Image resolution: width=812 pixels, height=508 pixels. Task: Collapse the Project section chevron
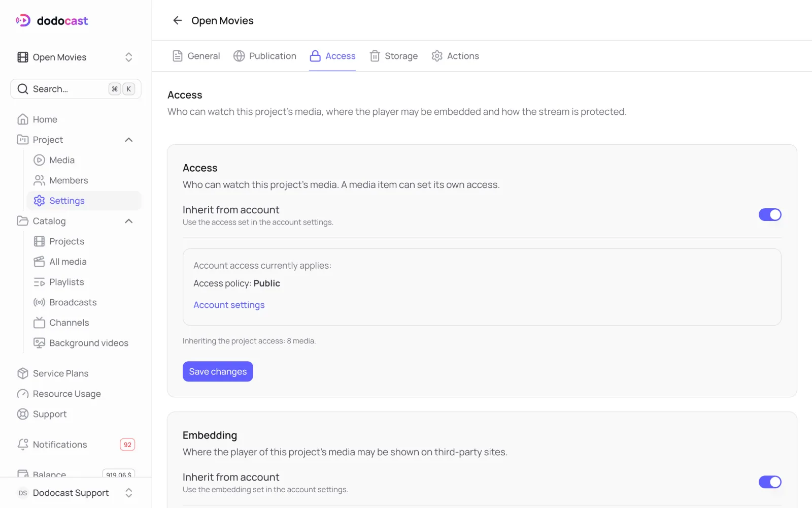[129, 140]
